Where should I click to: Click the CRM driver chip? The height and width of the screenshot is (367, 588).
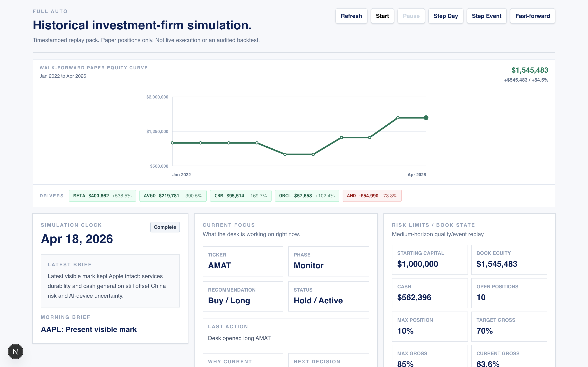click(240, 196)
